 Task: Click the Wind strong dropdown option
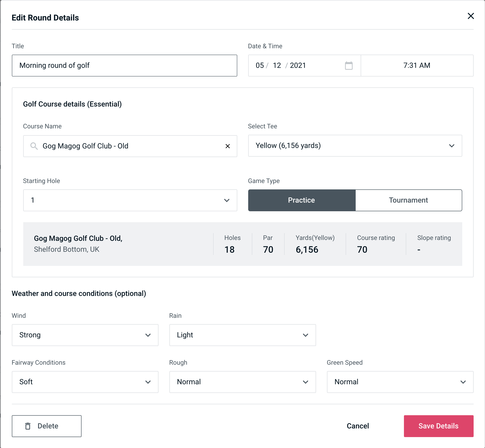tap(85, 335)
